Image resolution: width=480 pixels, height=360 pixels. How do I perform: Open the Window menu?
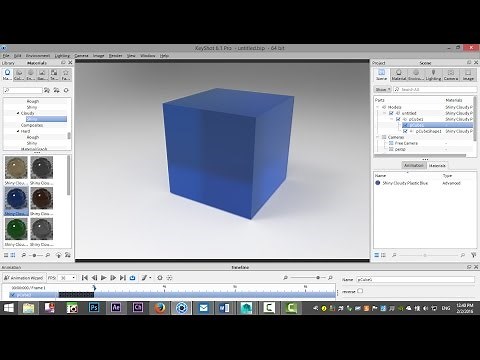(x=148, y=56)
